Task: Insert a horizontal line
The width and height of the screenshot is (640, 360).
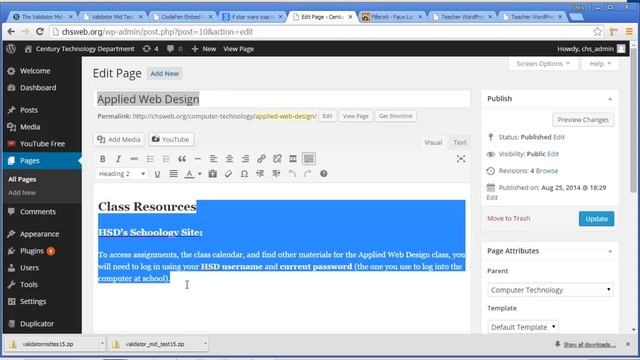Action: point(198,159)
